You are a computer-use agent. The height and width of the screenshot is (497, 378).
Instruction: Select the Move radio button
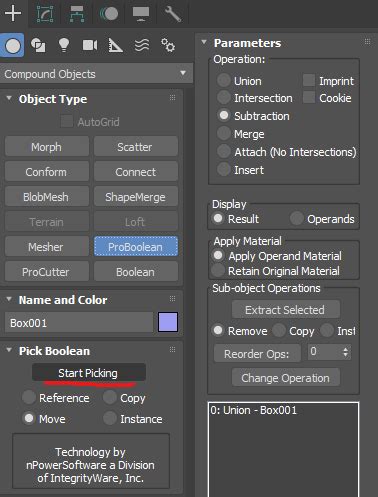[29, 418]
